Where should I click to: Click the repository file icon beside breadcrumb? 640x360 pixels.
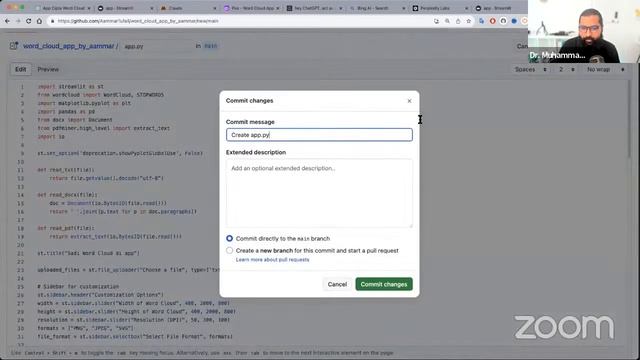14,46
